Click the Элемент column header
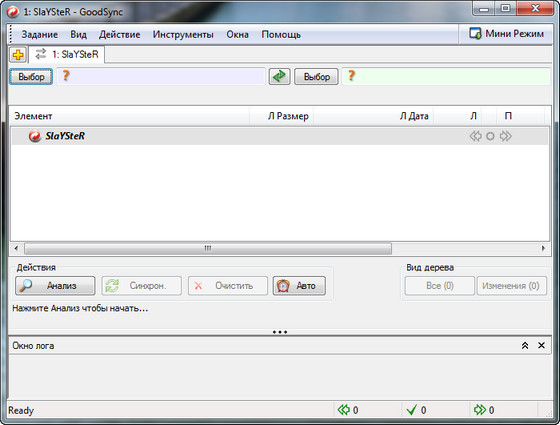Screen dimensions: 560x425 pyautogui.click(x=130, y=116)
